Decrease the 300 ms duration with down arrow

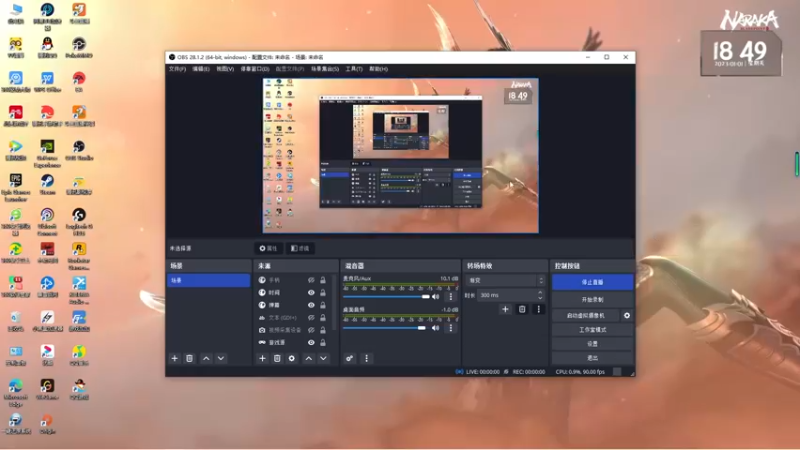[x=540, y=298]
